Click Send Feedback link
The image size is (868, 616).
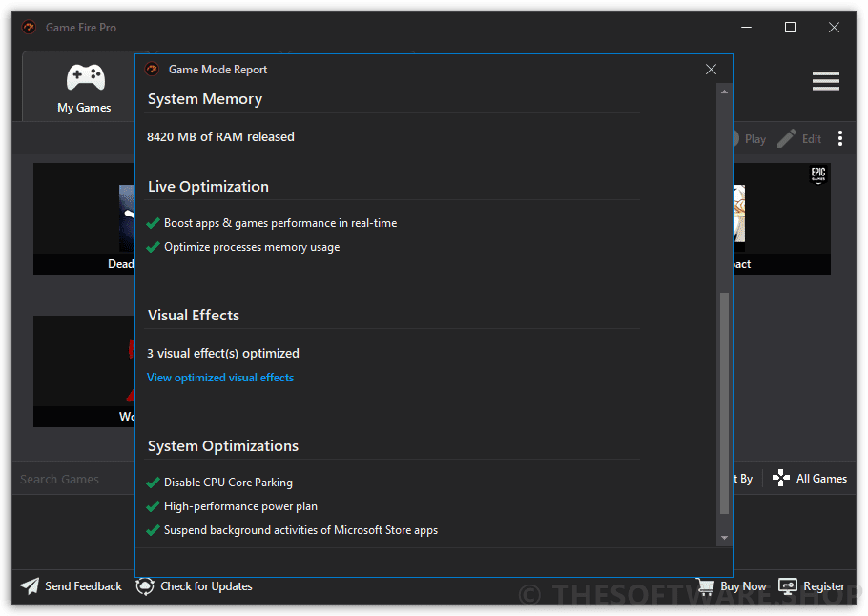[x=83, y=586]
